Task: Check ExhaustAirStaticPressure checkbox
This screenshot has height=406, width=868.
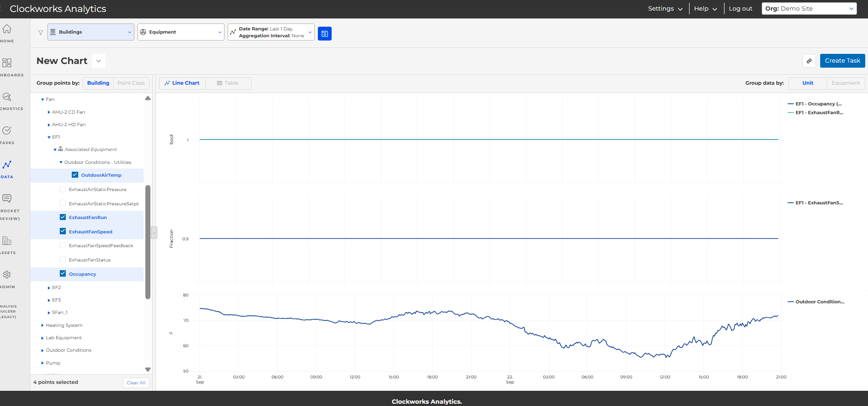Action: point(63,189)
